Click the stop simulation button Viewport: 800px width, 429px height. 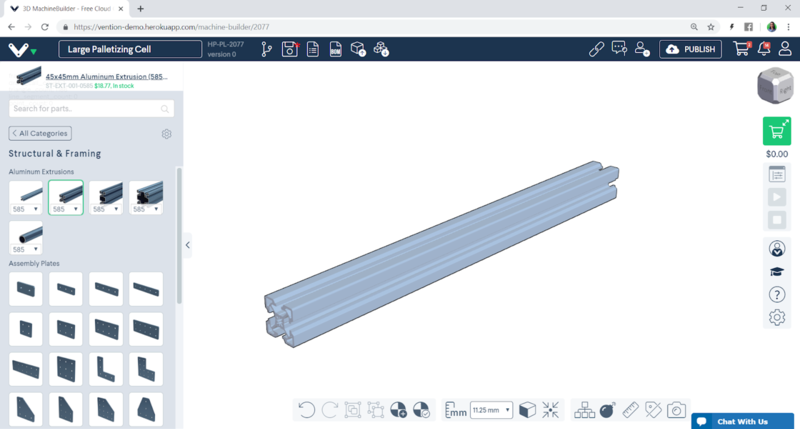(x=777, y=220)
